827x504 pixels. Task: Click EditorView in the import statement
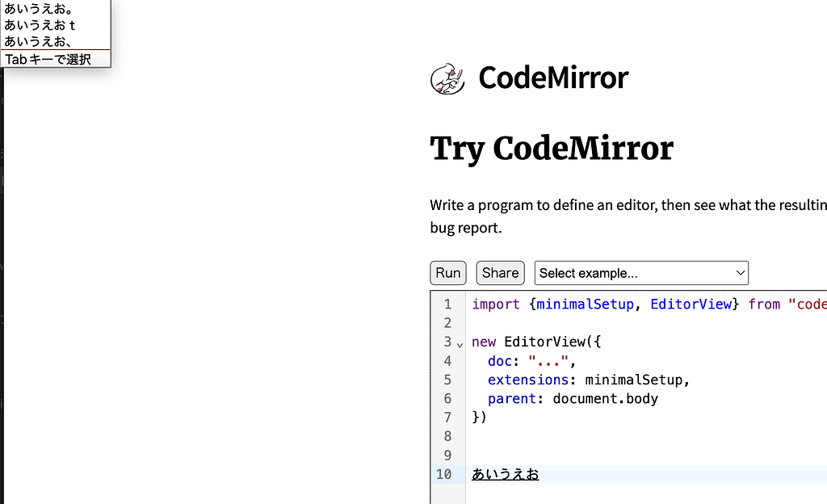(691, 304)
